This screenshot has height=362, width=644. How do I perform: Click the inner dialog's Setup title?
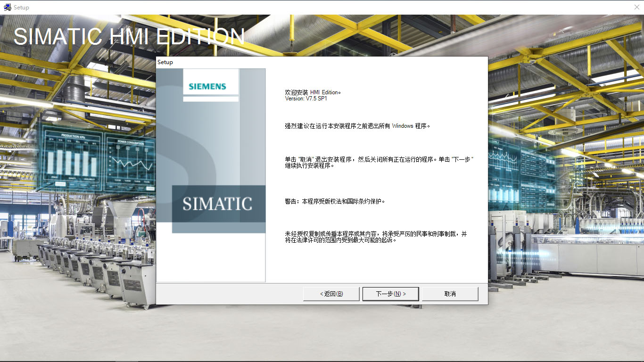(165, 62)
